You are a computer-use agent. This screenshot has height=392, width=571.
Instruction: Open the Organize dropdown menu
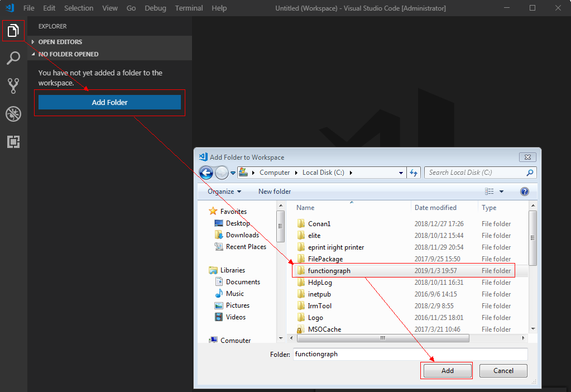[224, 192]
